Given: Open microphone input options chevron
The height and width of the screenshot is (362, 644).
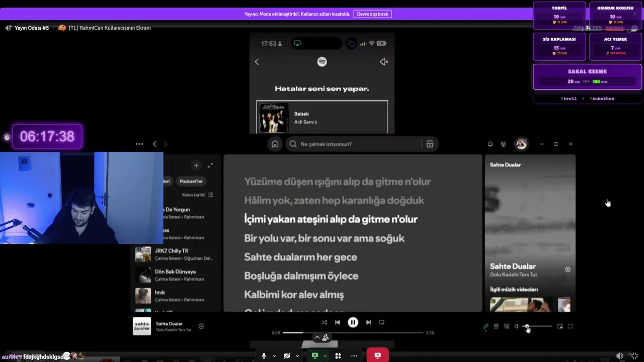Looking at the screenshot, I should point(274,356).
